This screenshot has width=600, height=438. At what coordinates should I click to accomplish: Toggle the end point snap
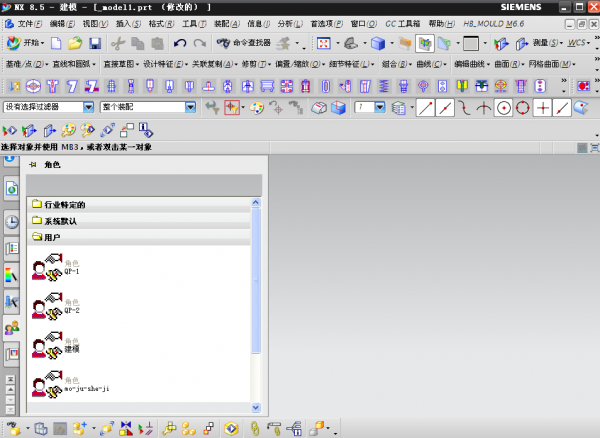[x=426, y=108]
